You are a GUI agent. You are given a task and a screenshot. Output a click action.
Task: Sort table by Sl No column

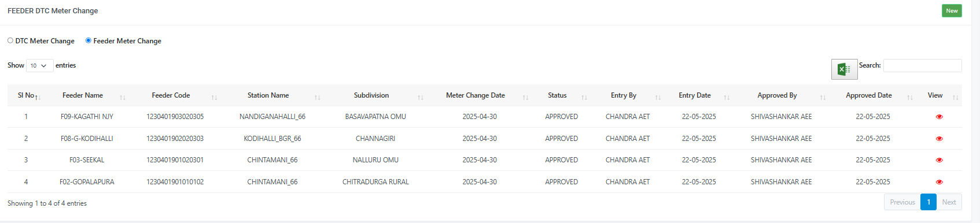click(26, 95)
